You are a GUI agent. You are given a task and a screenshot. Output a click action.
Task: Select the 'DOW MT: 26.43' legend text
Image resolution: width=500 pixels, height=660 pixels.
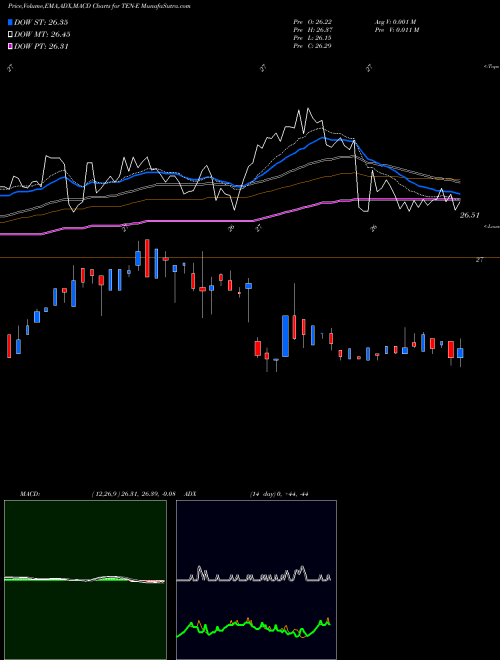42,35
